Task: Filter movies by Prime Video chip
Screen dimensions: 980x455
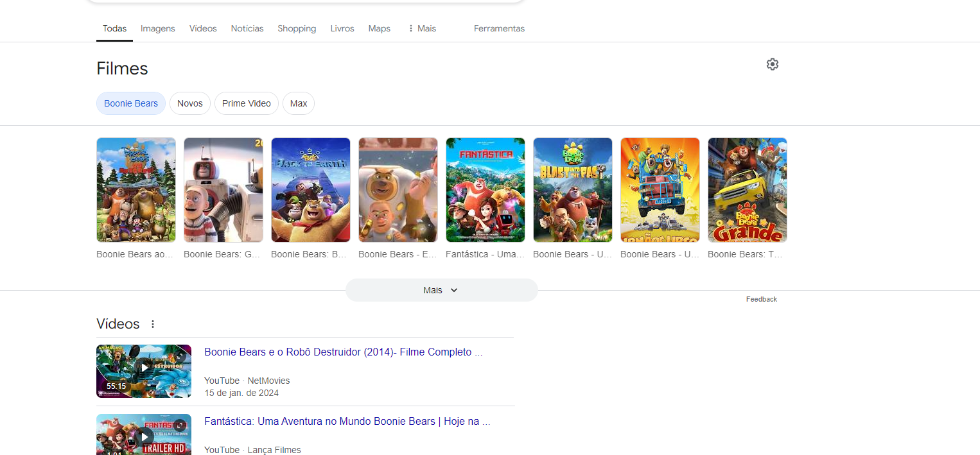Action: pyautogui.click(x=247, y=103)
